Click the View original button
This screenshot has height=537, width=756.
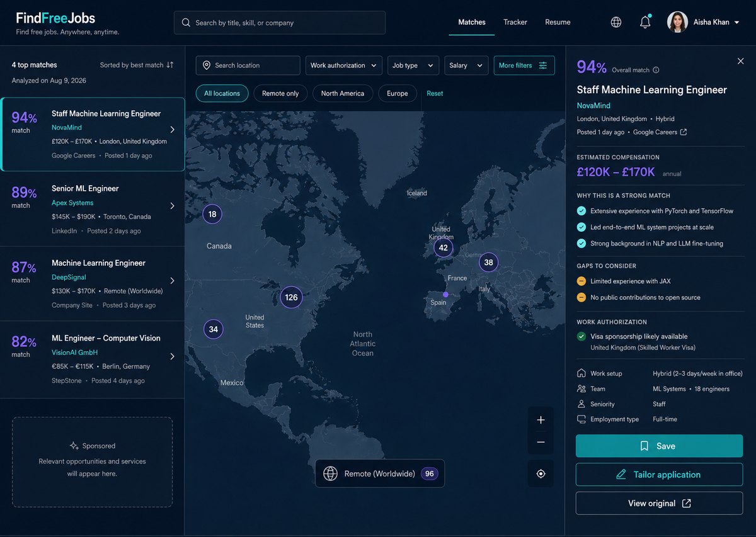click(x=659, y=503)
